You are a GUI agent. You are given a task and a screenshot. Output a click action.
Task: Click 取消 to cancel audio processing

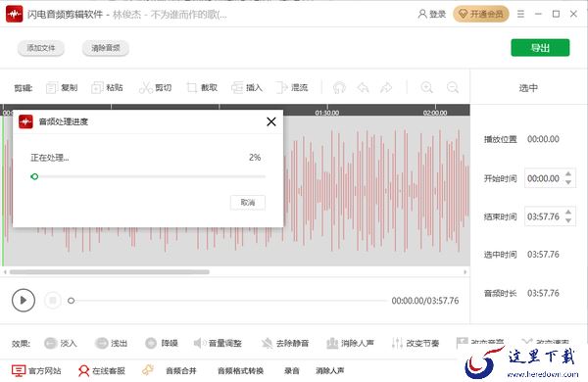[248, 203]
